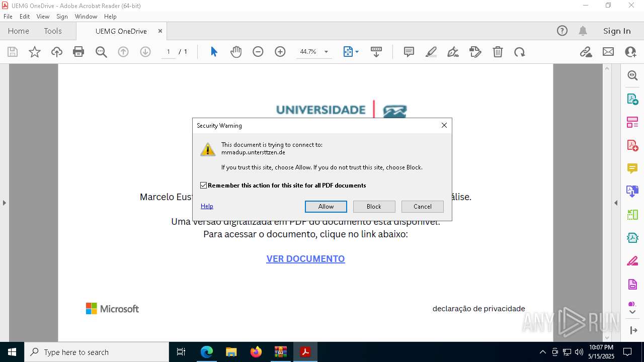Click Sign In button
The width and height of the screenshot is (644, 362).
617,31
